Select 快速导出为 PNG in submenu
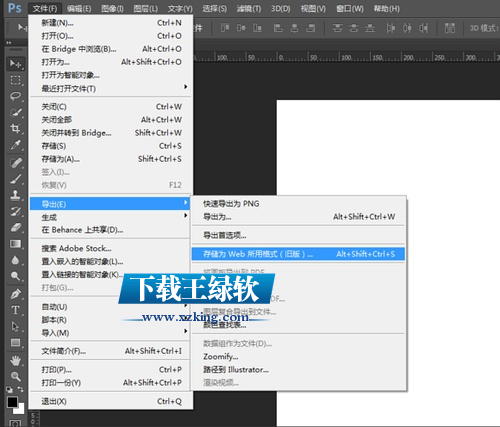This screenshot has height=427, width=500. pos(298,204)
